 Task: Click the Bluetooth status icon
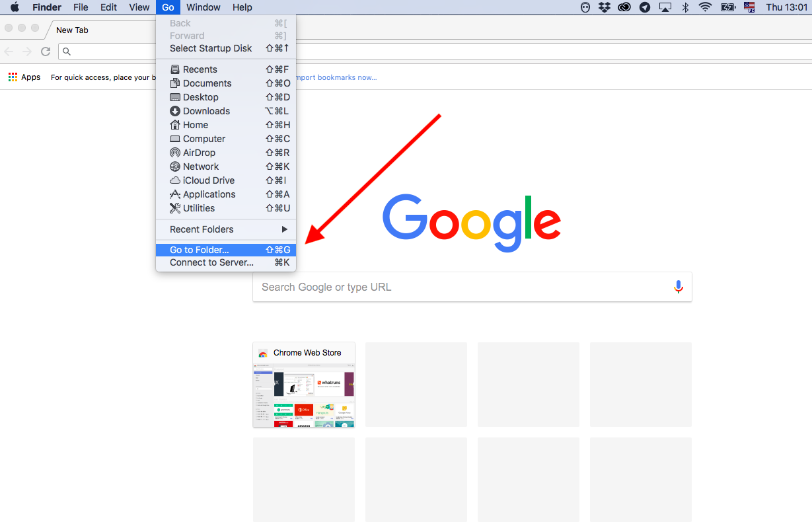click(x=685, y=7)
